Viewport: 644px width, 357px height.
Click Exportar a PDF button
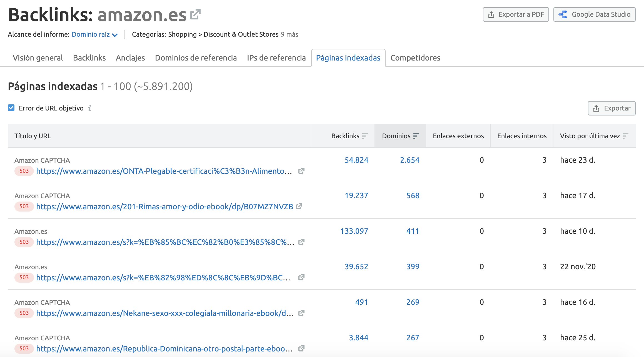tap(516, 14)
